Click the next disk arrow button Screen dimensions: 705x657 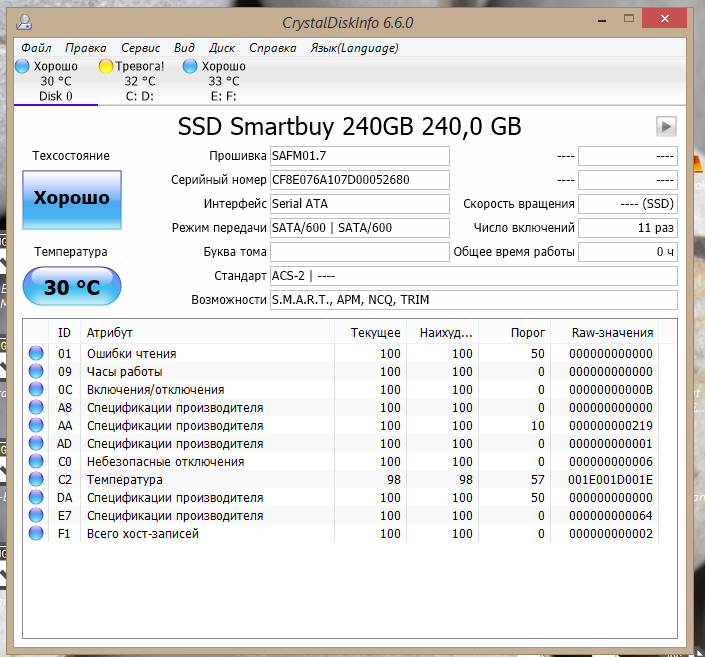coord(666,126)
